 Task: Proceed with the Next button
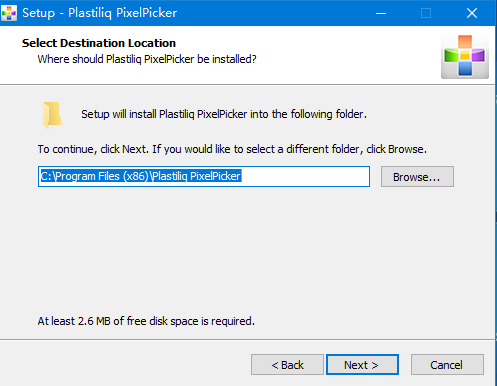pos(362,365)
